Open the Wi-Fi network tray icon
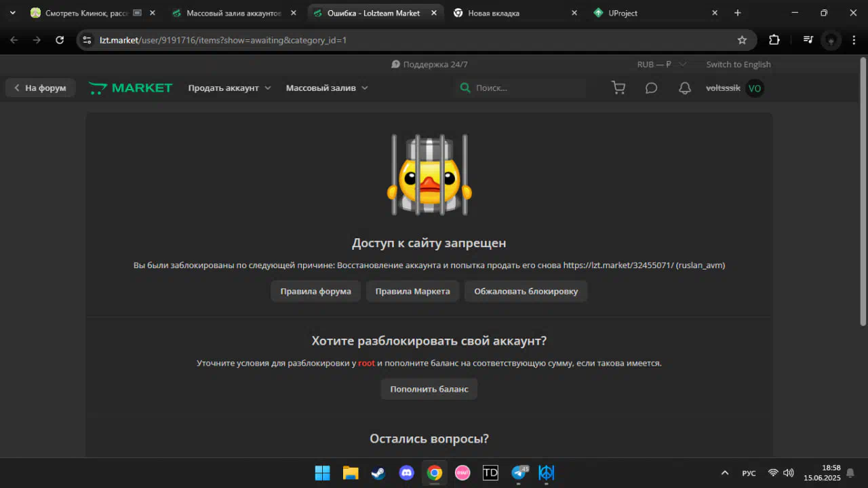Screen dimensions: 868x488 tap(773, 473)
